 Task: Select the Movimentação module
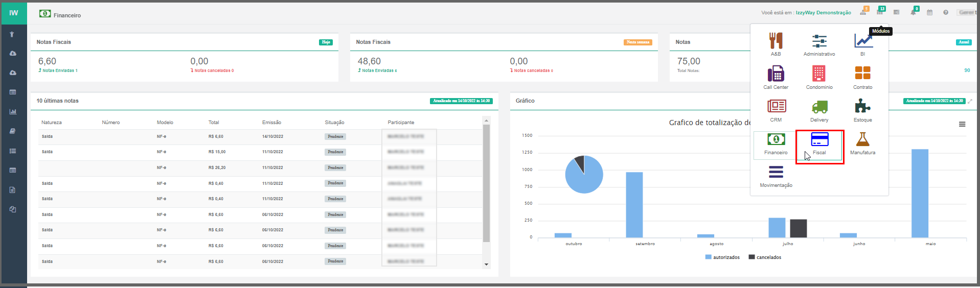coord(776,176)
